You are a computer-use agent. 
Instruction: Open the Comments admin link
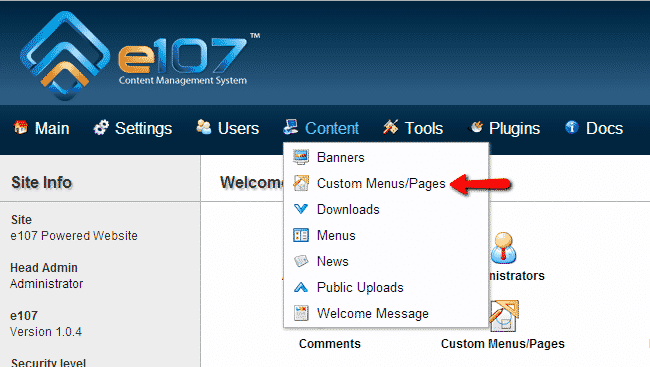330,343
